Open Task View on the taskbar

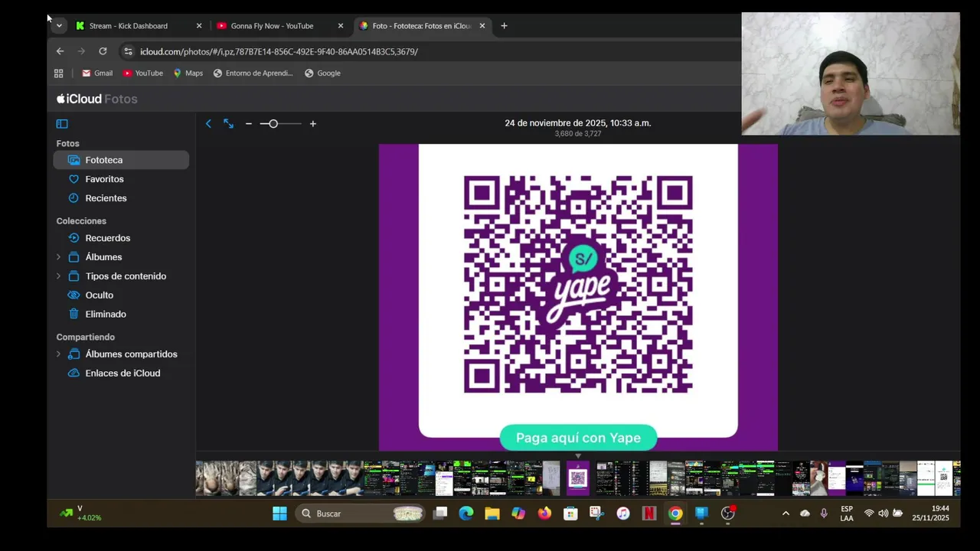click(440, 514)
